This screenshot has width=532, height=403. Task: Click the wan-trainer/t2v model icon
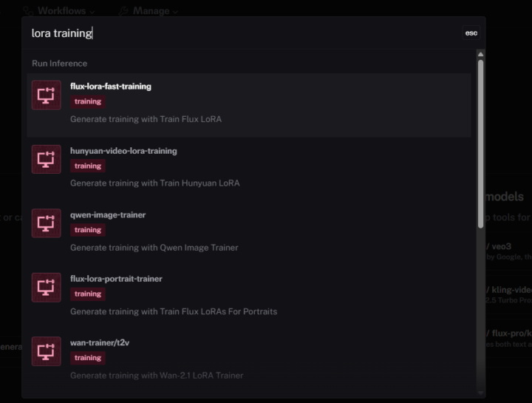tap(47, 352)
